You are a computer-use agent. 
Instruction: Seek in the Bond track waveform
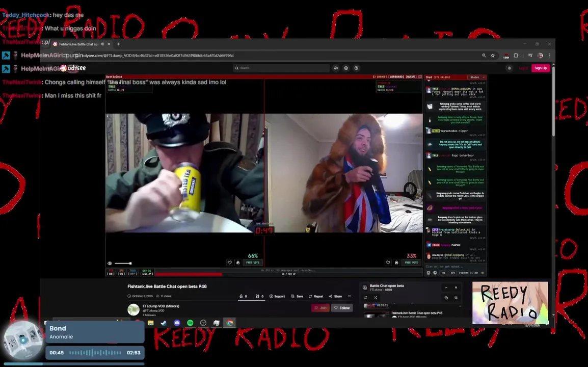click(95, 353)
